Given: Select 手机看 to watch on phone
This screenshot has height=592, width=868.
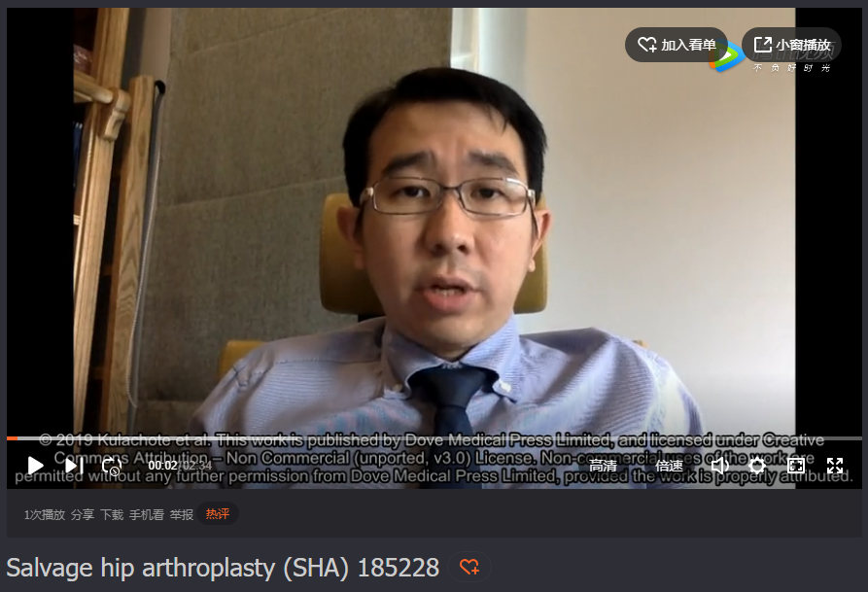Looking at the screenshot, I should (x=147, y=514).
